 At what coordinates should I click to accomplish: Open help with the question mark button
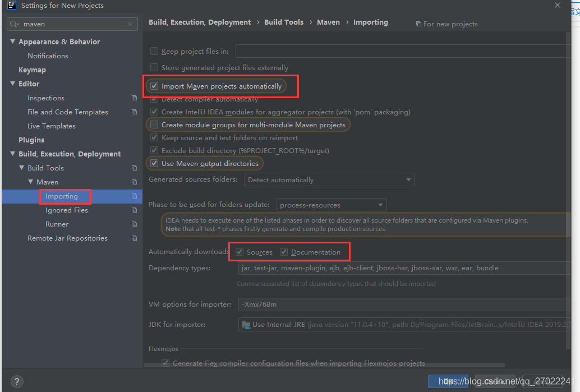[17, 381]
